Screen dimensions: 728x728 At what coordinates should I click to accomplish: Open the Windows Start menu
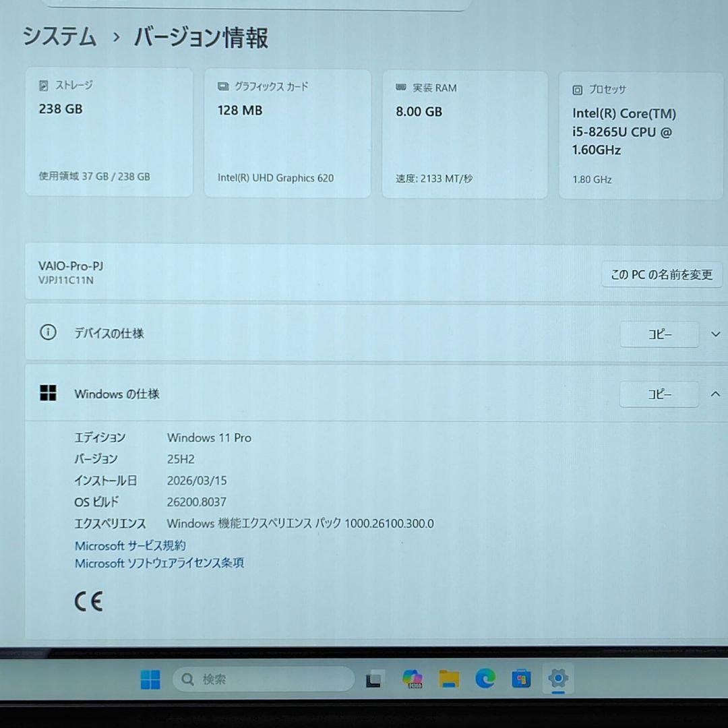[x=150, y=679]
